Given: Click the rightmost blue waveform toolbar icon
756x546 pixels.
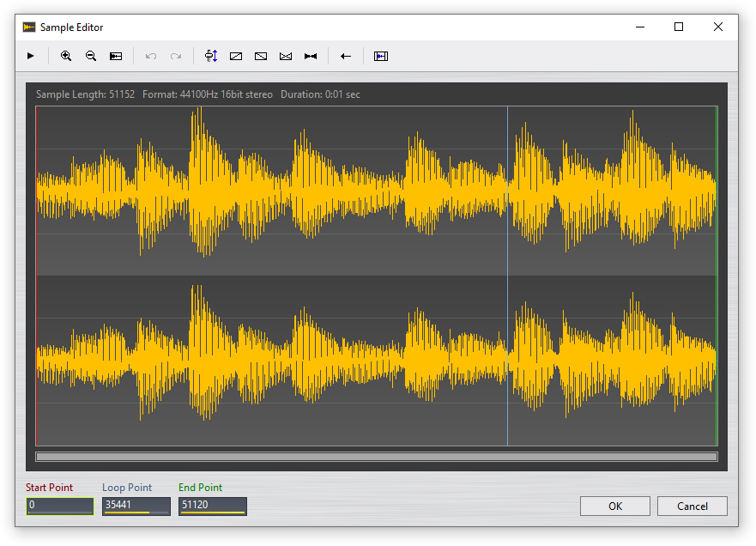Looking at the screenshot, I should click(x=381, y=56).
